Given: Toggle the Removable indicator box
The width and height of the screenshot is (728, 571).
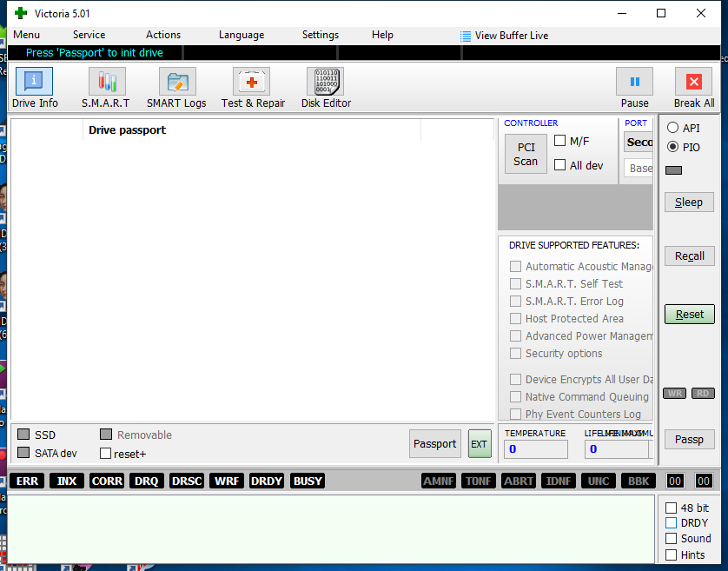Looking at the screenshot, I should pyautogui.click(x=106, y=435).
